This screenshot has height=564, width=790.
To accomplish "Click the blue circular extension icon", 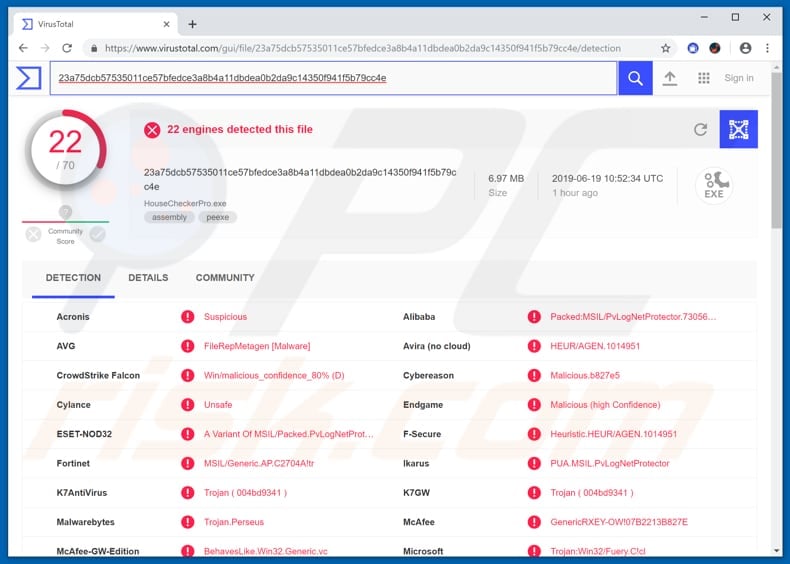I will 693,48.
